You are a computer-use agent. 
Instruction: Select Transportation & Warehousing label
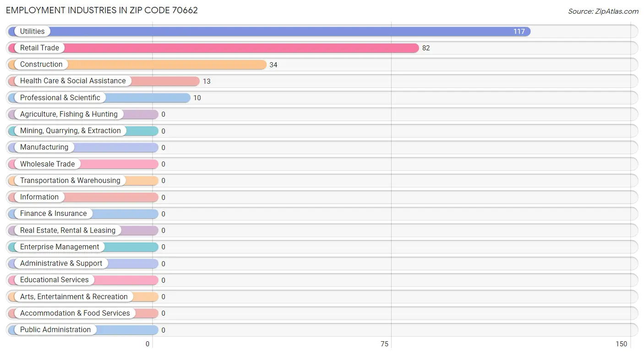(70, 180)
